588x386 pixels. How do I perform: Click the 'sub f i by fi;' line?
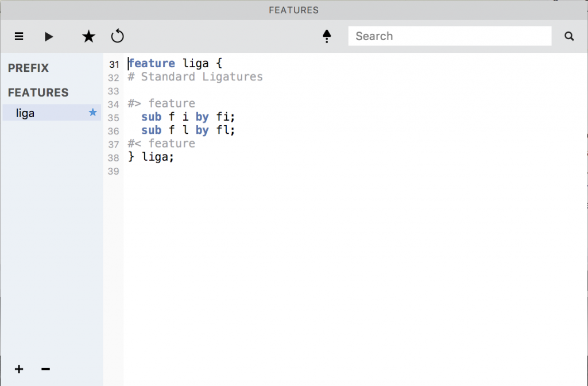point(188,117)
